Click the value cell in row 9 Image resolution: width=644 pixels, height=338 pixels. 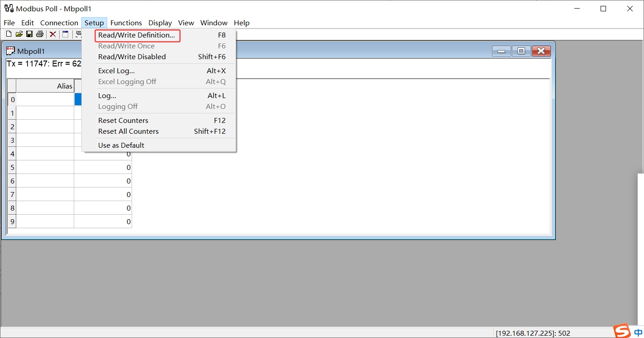[x=103, y=221]
